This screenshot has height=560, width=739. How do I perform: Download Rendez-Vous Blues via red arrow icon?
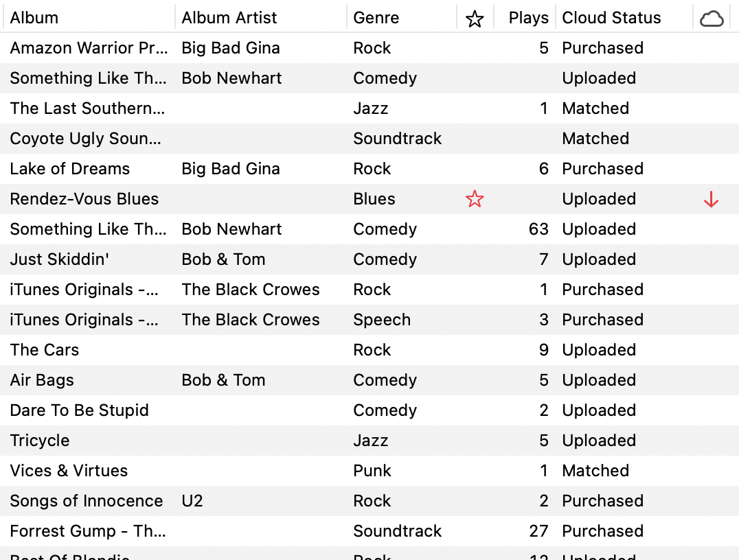(x=712, y=200)
